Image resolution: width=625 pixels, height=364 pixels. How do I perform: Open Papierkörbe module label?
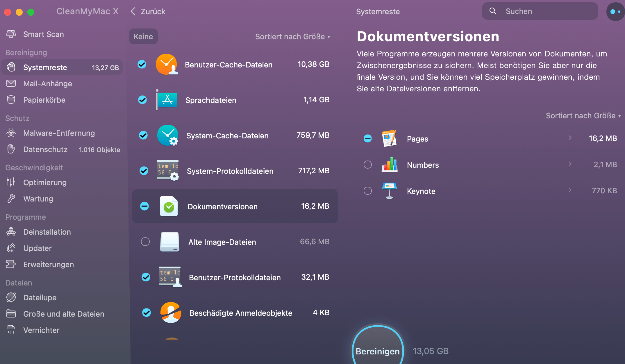pos(44,100)
